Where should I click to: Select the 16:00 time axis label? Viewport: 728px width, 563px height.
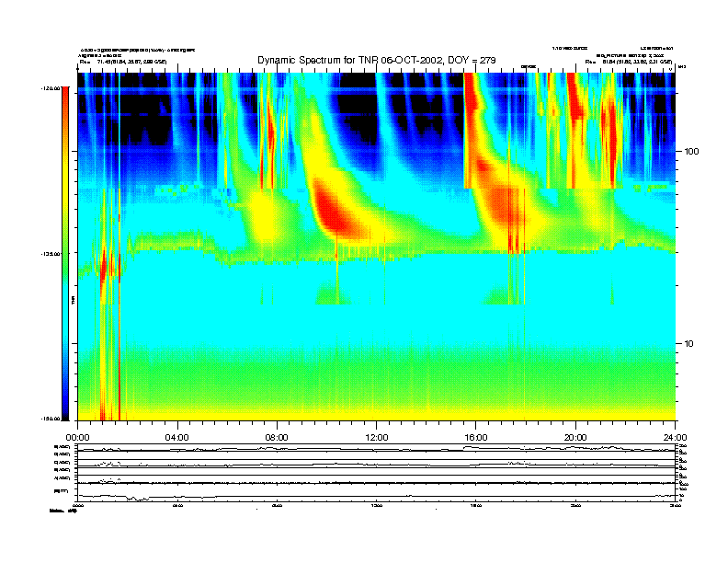point(476,438)
